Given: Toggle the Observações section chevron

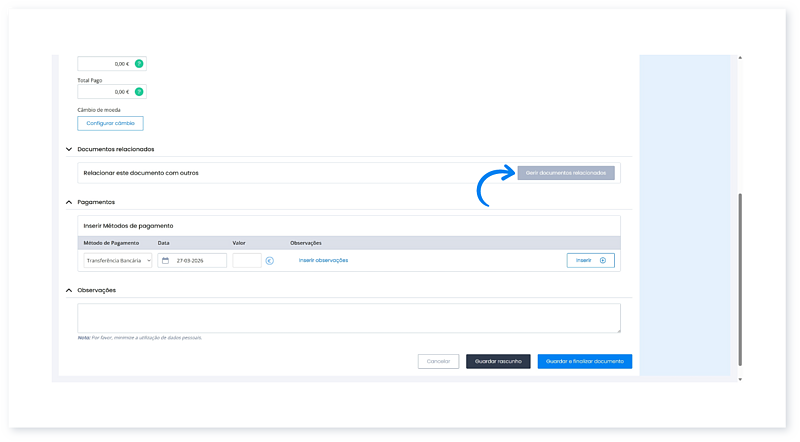Looking at the screenshot, I should pyautogui.click(x=69, y=290).
